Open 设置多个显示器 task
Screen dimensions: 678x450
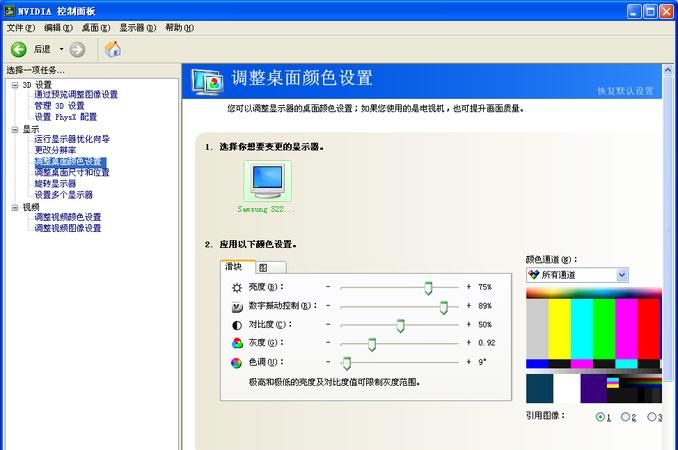click(x=64, y=195)
